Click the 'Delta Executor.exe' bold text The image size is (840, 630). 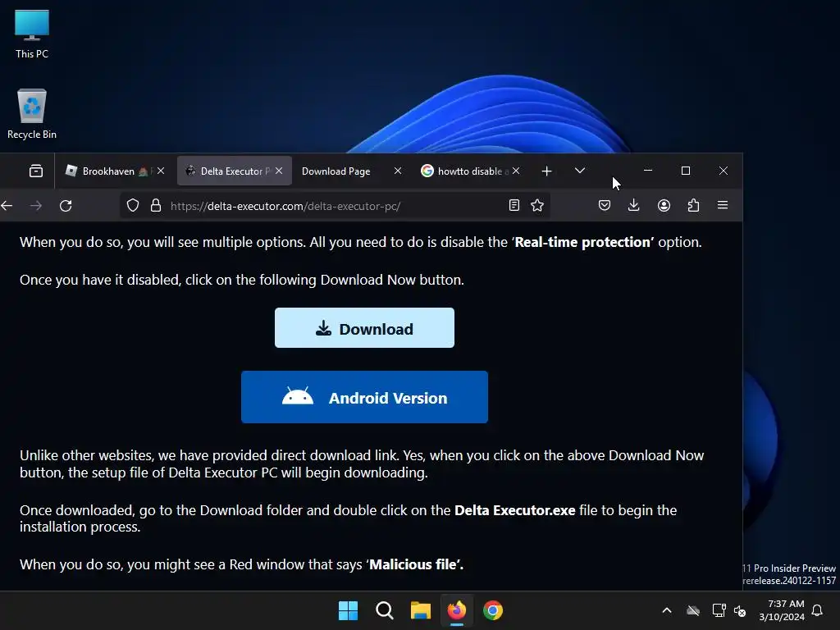(x=515, y=510)
